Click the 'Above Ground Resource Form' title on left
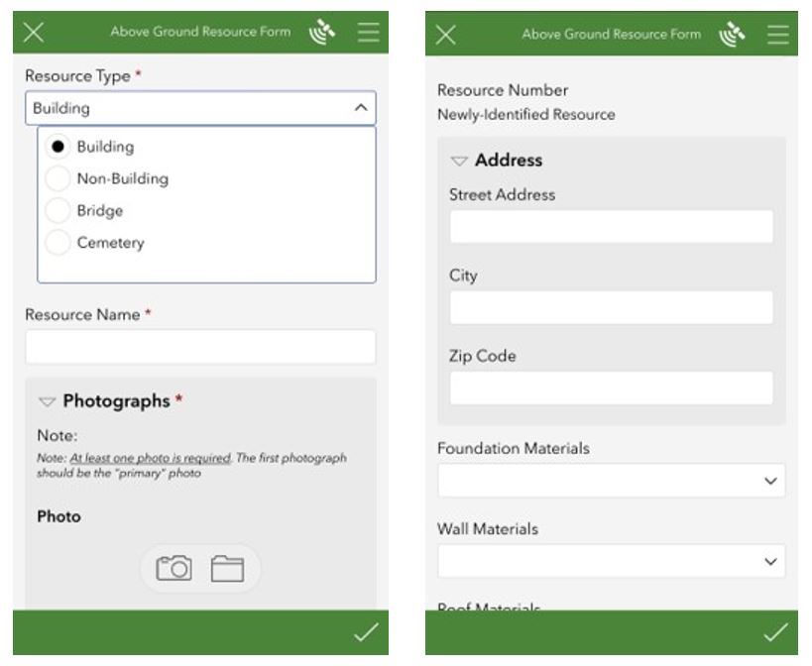 [x=200, y=32]
